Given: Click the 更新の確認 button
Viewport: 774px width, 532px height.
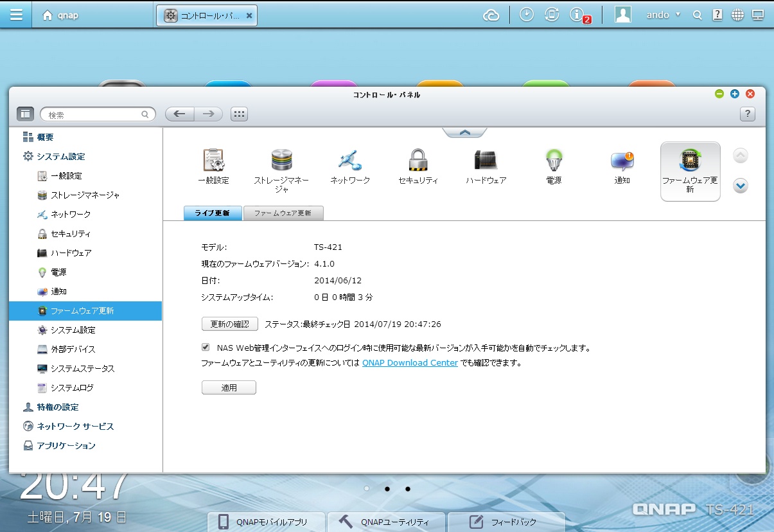Looking at the screenshot, I should pos(229,324).
